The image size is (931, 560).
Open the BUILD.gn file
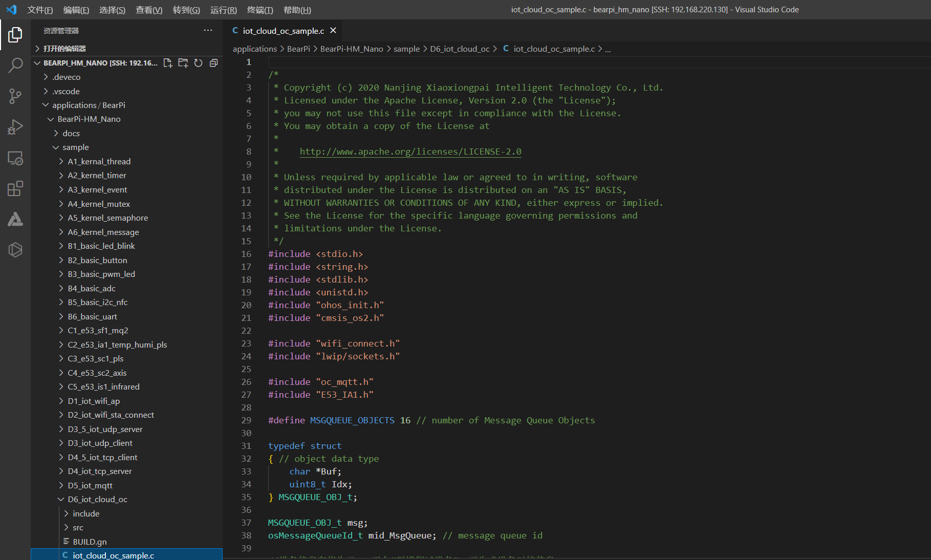coord(126,542)
